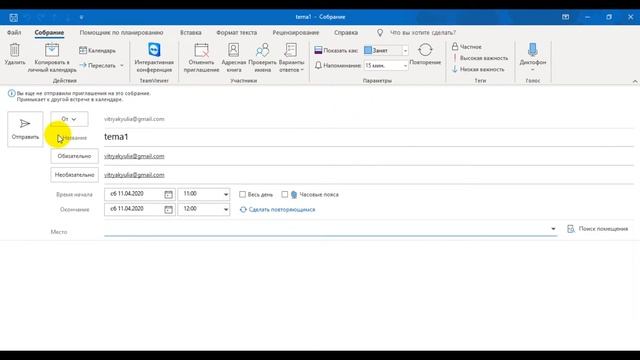
Task: Click the required attendee email address
Action: tap(134, 156)
